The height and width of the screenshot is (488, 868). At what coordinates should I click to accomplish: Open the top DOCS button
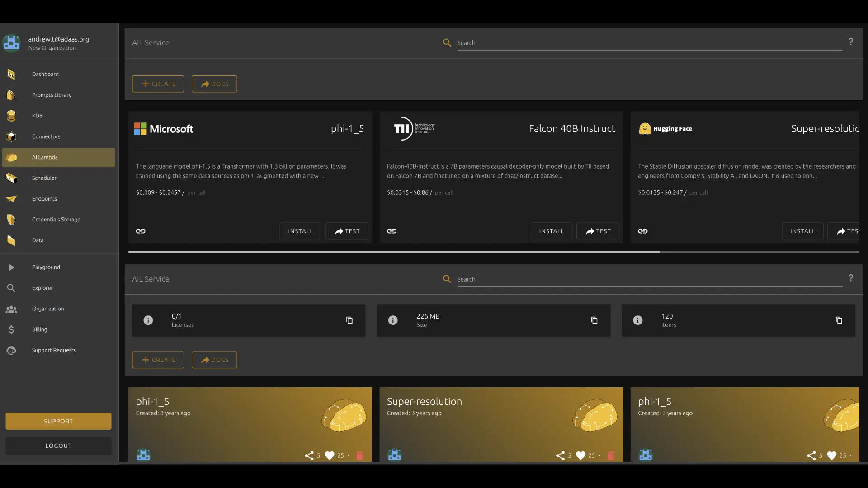pos(214,84)
